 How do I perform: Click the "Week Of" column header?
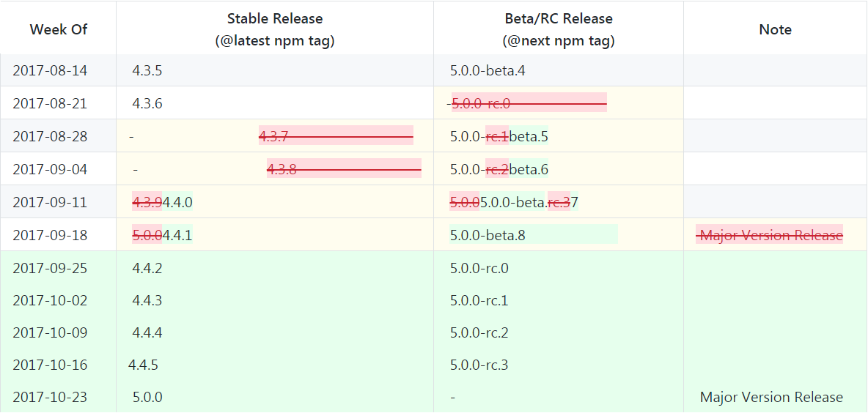click(x=59, y=29)
